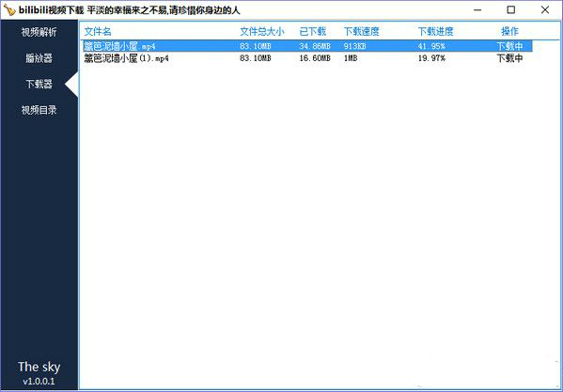Click the 913KB download speed cell

pos(354,46)
